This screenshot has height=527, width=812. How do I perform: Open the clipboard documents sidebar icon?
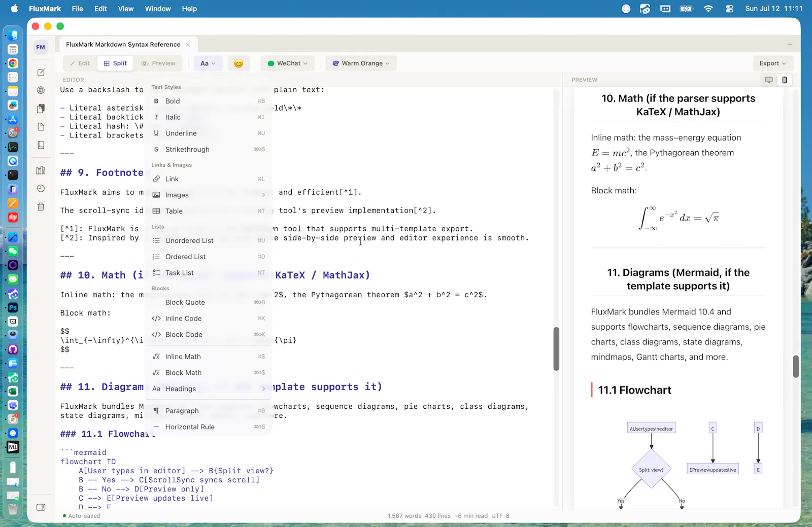pos(41,109)
